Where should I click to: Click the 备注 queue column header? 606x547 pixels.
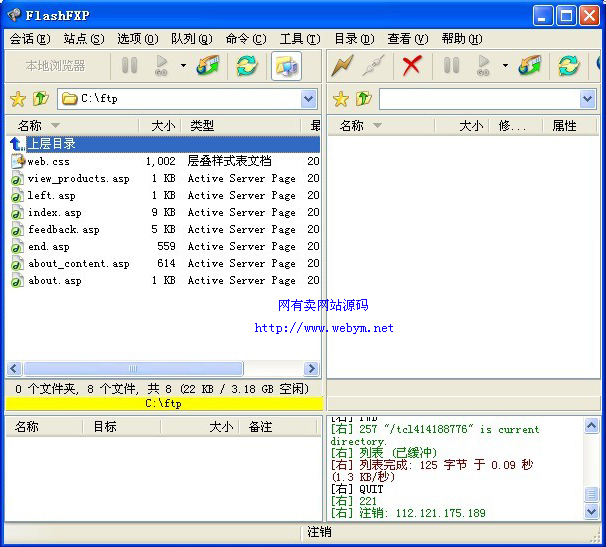(277, 427)
